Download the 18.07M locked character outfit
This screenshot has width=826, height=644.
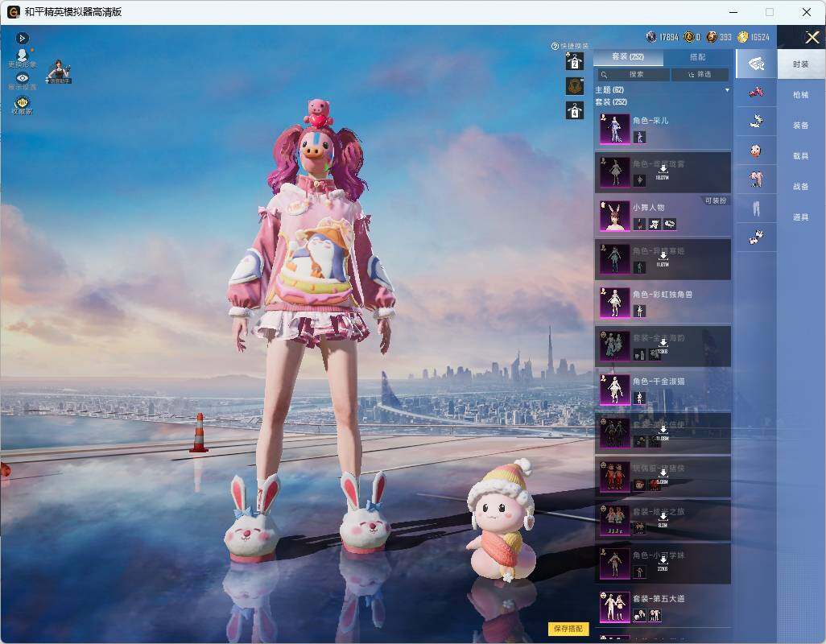pyautogui.click(x=663, y=172)
